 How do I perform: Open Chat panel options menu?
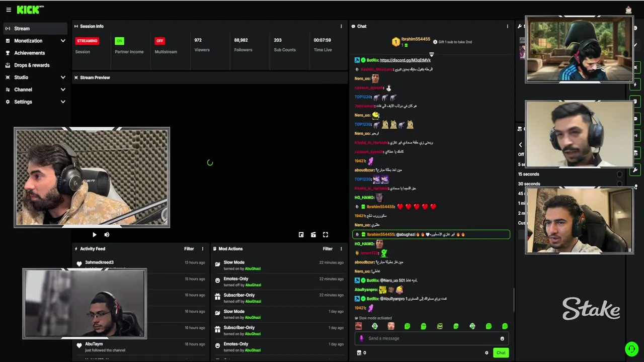(x=507, y=26)
